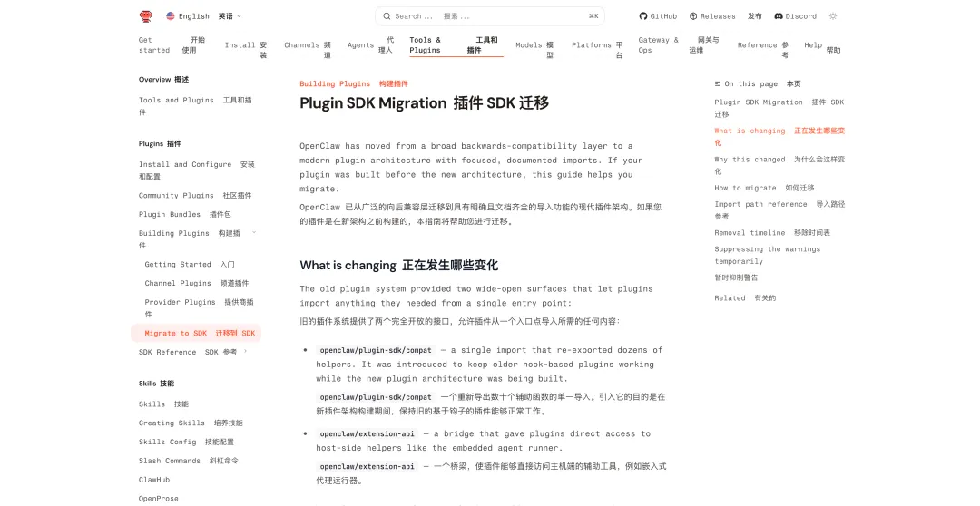Open Tools and Plugins sidebar page
The height and width of the screenshot is (506, 980).
click(196, 106)
